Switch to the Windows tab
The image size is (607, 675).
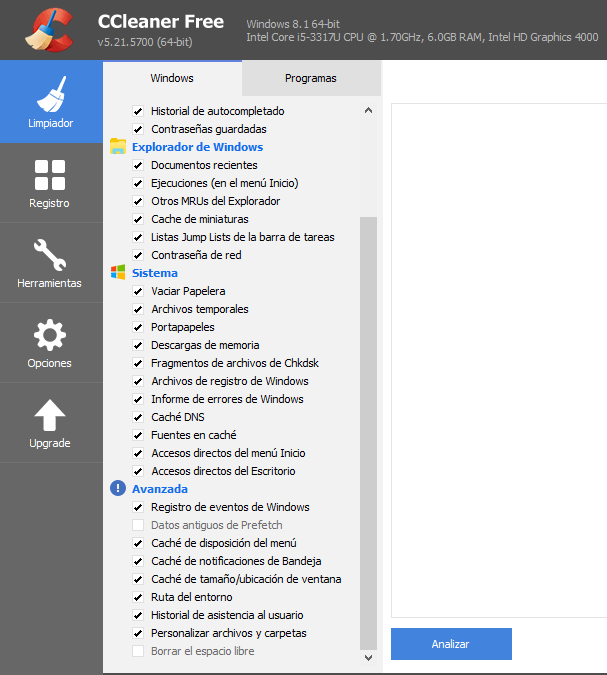(x=172, y=78)
